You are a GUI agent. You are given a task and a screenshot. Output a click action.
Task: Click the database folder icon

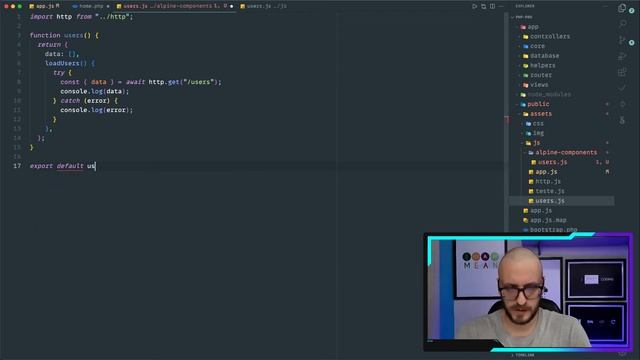[526, 56]
